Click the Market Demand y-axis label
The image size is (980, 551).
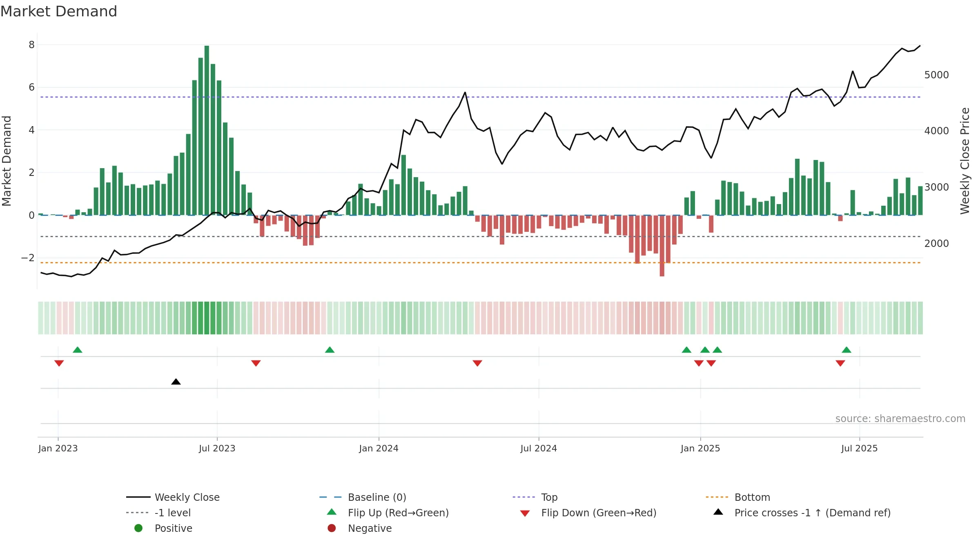point(7,161)
